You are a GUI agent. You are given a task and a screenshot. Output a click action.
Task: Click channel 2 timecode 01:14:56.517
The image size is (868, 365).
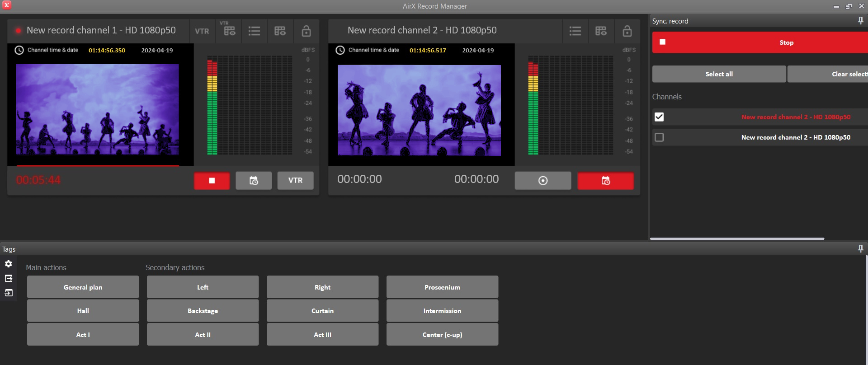click(428, 50)
